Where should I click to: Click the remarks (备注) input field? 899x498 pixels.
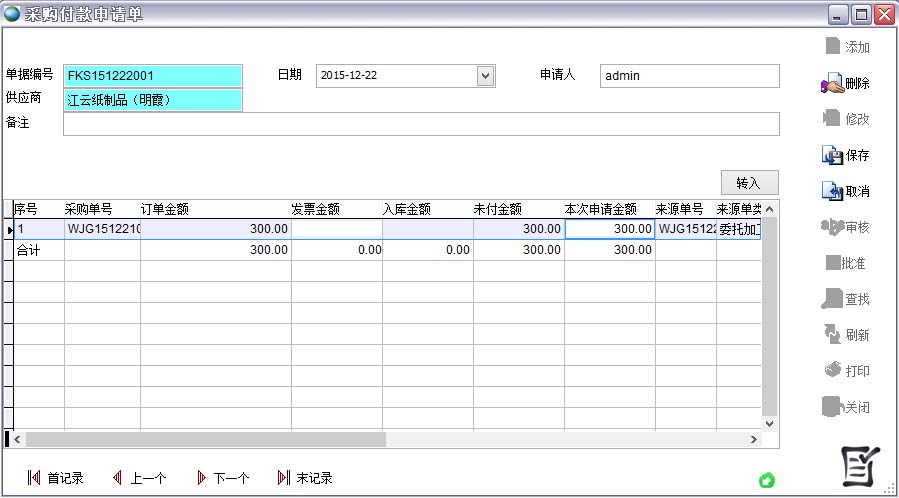pos(420,124)
